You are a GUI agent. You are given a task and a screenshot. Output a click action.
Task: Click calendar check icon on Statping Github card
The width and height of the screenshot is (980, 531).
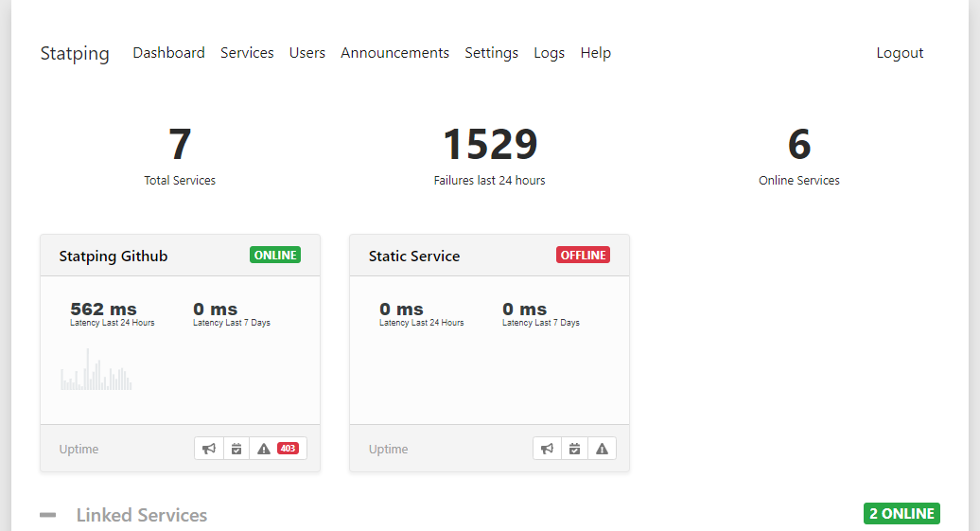[x=236, y=449]
